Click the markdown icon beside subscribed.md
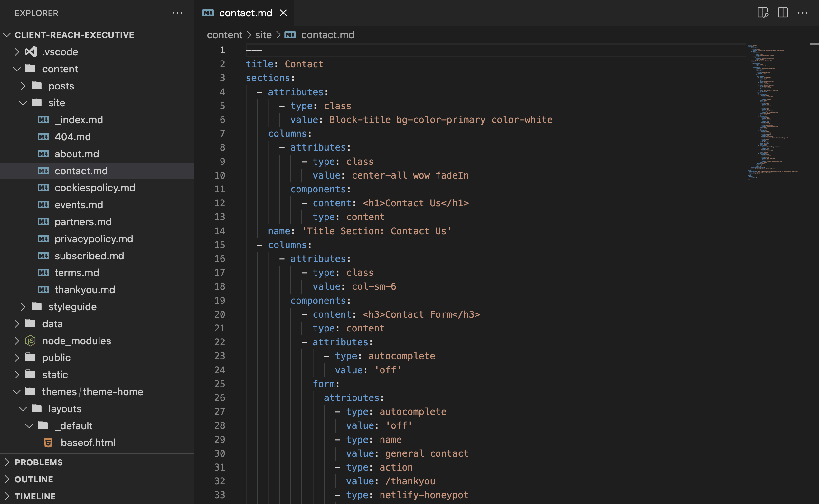 [43, 256]
